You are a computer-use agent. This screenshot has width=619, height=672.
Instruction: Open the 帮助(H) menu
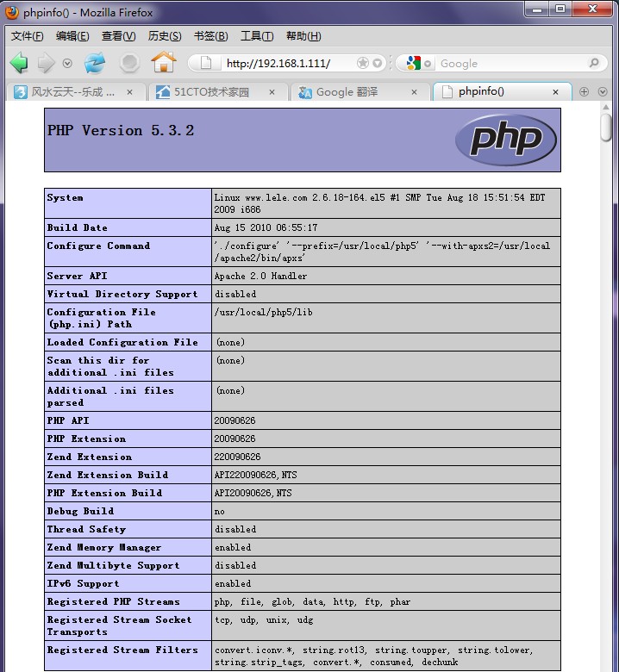(x=303, y=36)
